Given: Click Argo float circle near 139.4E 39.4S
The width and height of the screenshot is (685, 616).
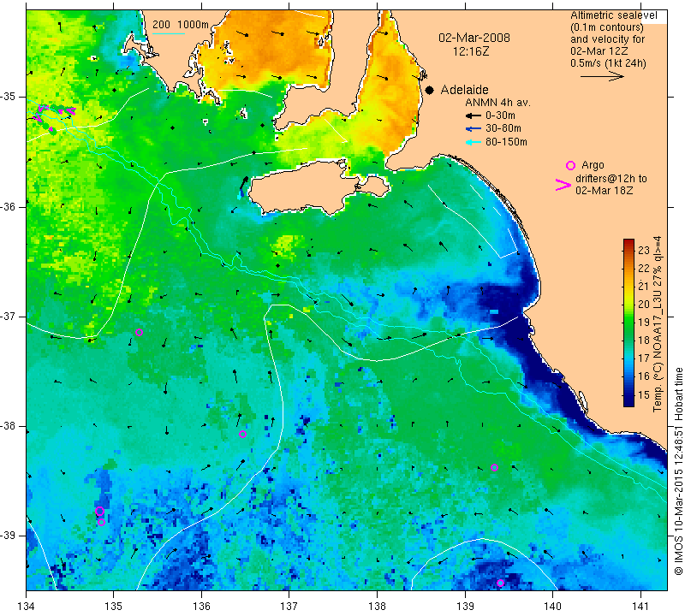Looking at the screenshot, I should (501, 583).
